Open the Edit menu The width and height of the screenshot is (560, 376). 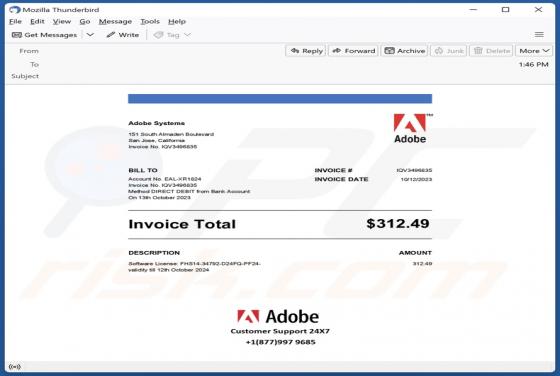37,21
